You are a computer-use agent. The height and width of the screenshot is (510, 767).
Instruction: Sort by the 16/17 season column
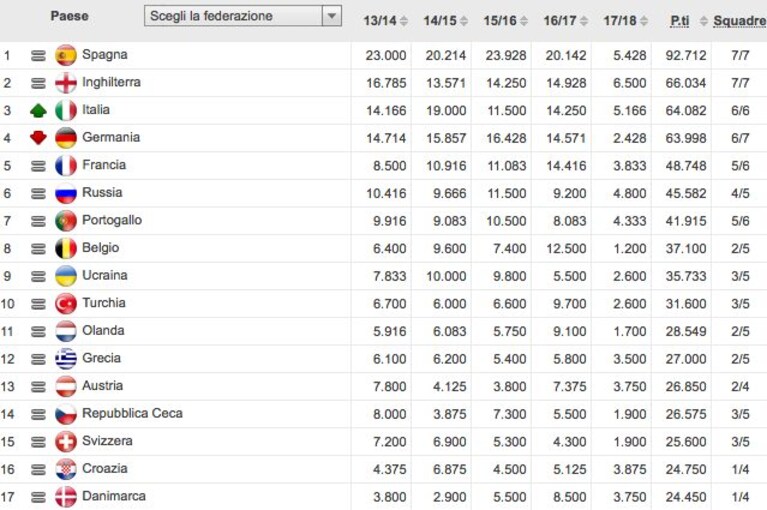click(566, 21)
